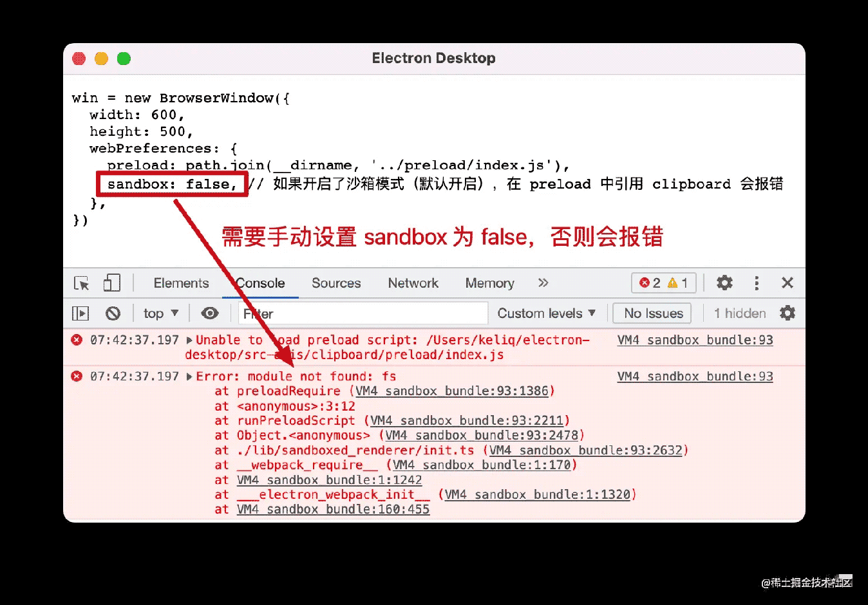
Task: Toggle the device toolbar icon
Action: 112,283
